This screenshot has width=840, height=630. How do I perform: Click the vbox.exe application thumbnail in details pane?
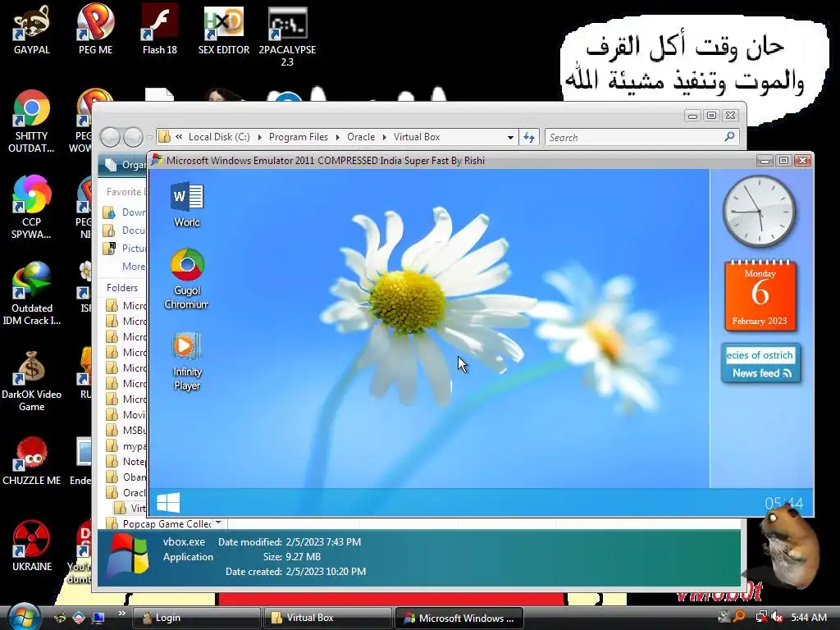127,555
